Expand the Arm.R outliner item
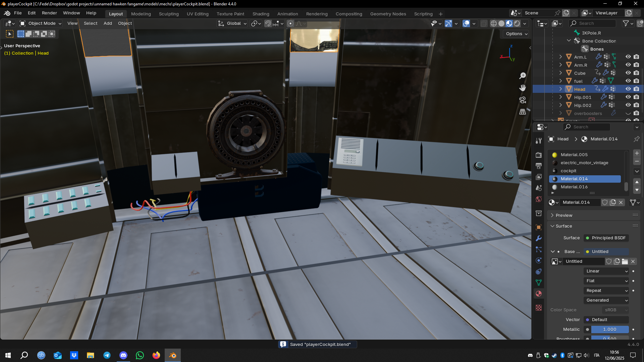Screen dimensions: 644x362 point(560,65)
